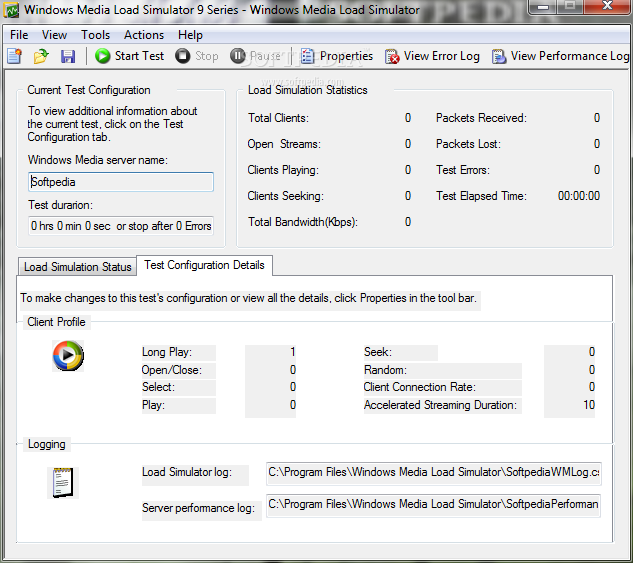Click the Accelerated Streaming Duration value 10
Screen dimensions: 633x563
click(x=589, y=405)
